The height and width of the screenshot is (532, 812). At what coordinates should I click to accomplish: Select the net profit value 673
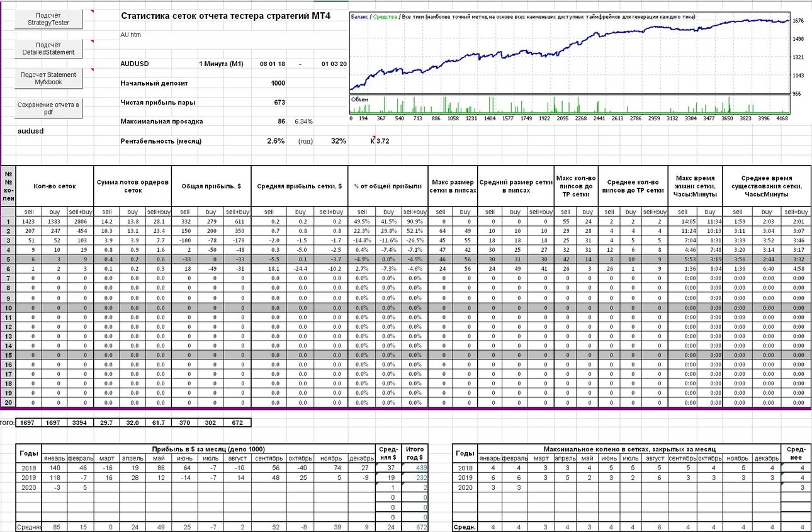pyautogui.click(x=279, y=102)
